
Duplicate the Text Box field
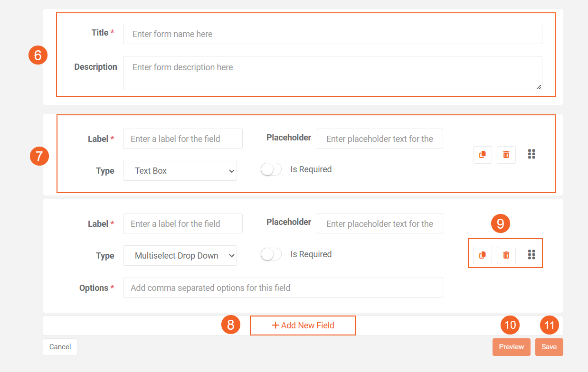[x=482, y=155]
